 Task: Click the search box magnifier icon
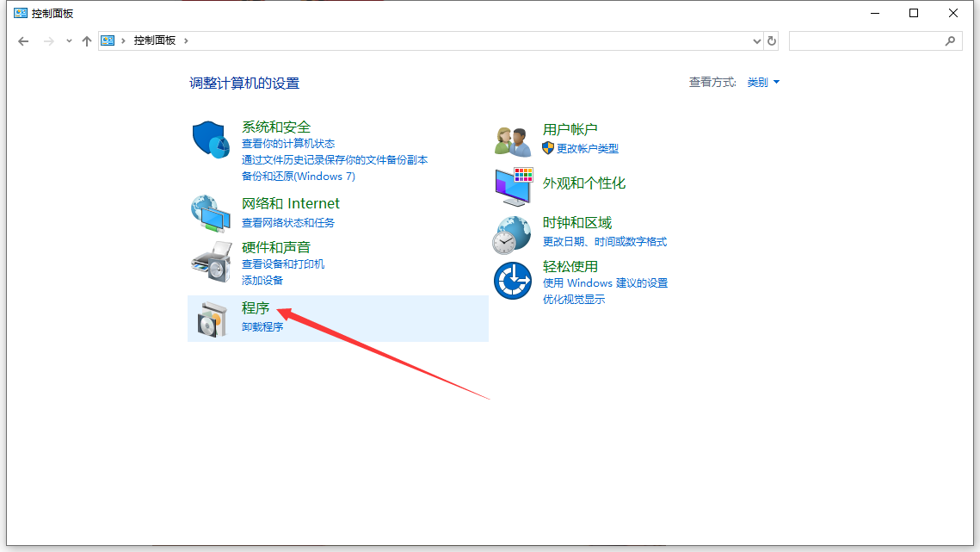click(x=950, y=40)
